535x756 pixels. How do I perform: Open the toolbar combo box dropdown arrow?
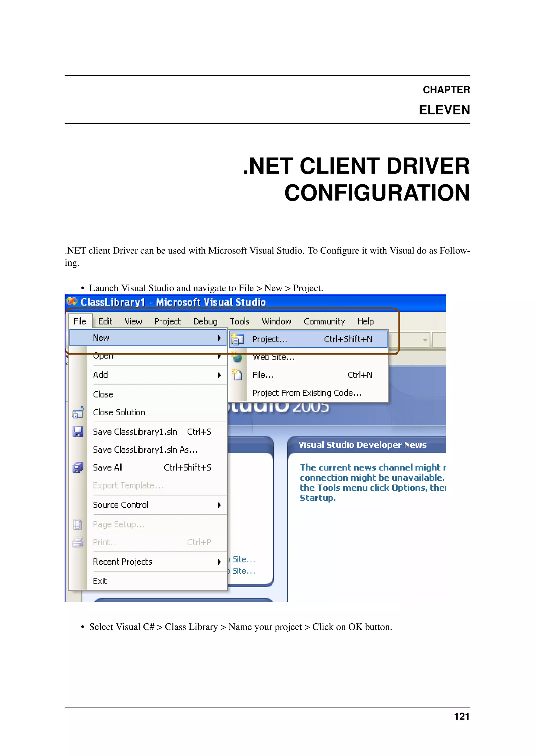[425, 340]
